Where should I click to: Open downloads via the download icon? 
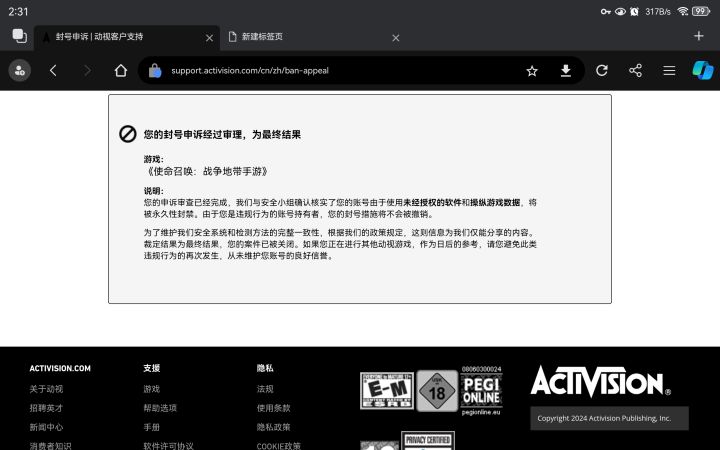(566, 71)
